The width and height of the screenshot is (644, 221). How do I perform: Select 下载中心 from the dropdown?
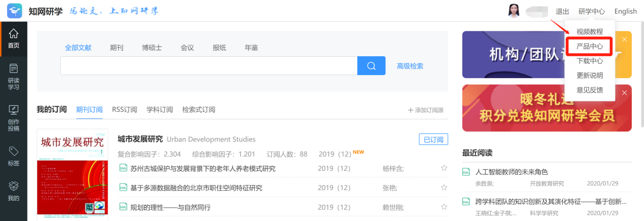590,61
